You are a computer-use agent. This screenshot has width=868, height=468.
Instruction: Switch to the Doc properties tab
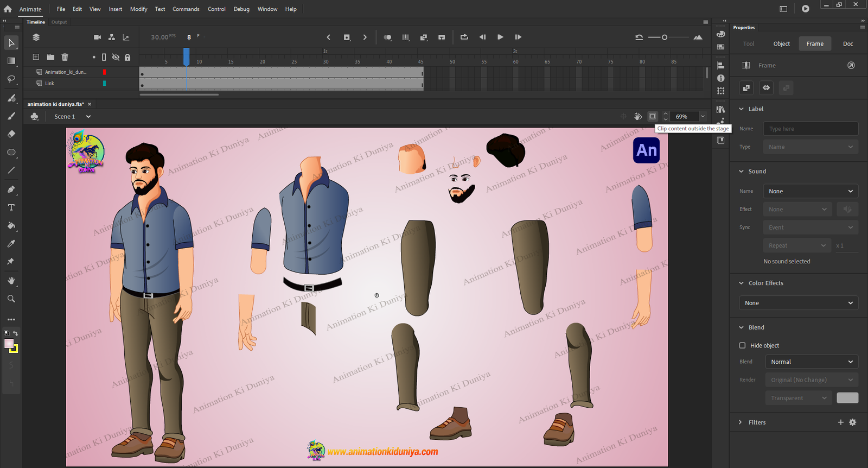(x=848, y=44)
